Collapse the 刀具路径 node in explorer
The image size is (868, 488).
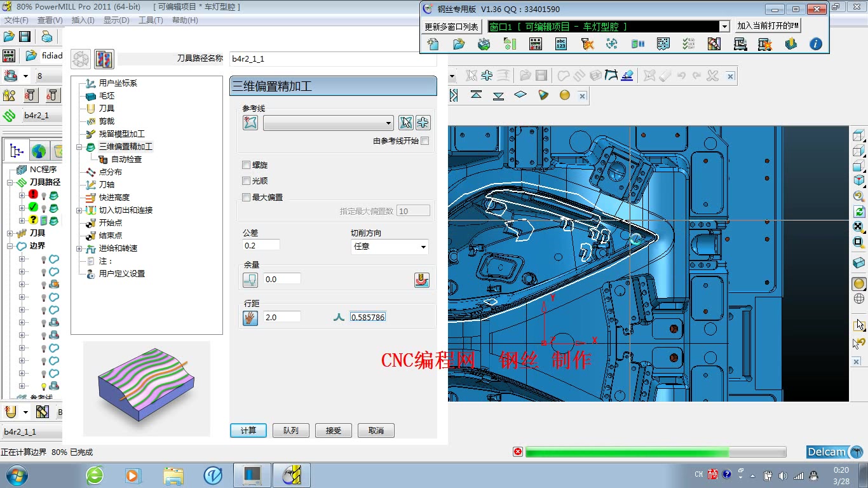pyautogui.click(x=10, y=182)
